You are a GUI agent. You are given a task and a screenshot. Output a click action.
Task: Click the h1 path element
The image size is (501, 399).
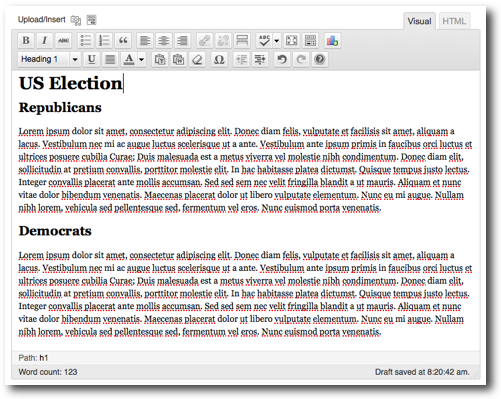click(x=44, y=358)
